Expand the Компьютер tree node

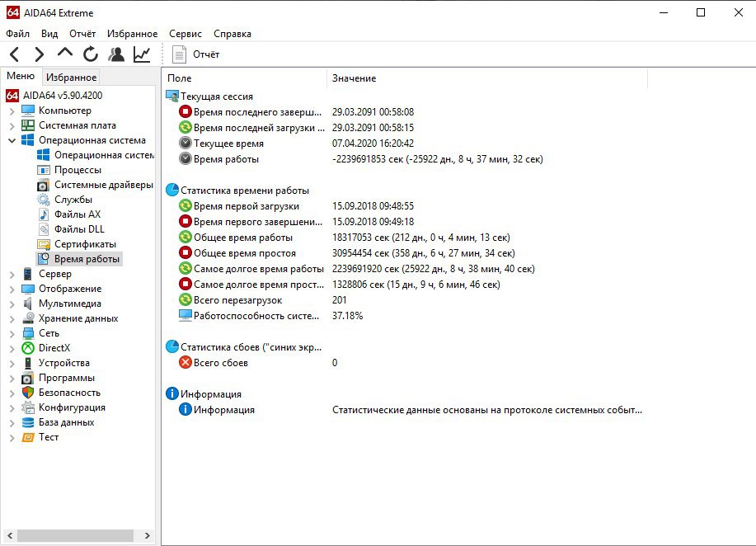(12, 111)
